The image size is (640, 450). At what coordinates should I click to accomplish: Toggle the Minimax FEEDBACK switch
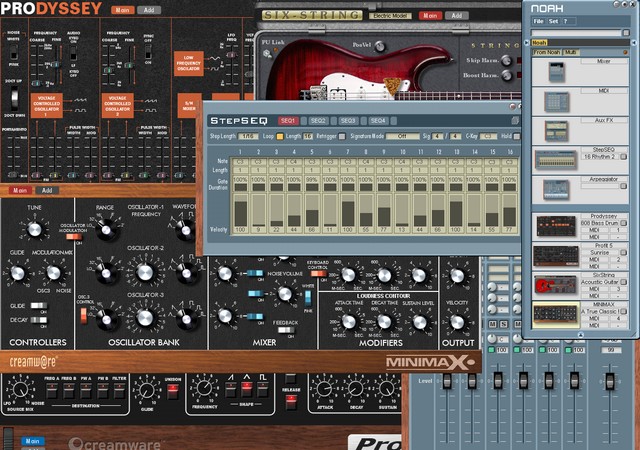pos(286,330)
